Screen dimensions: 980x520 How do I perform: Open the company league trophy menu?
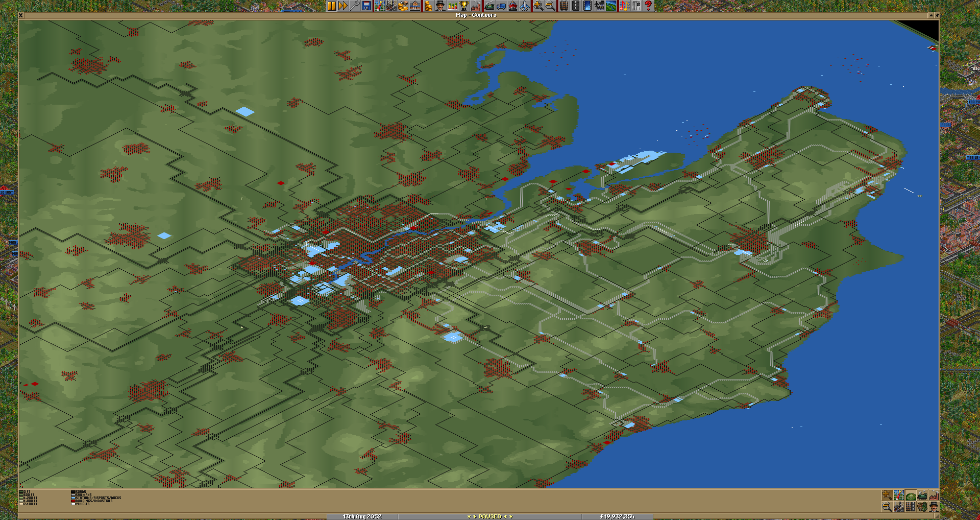tap(464, 6)
